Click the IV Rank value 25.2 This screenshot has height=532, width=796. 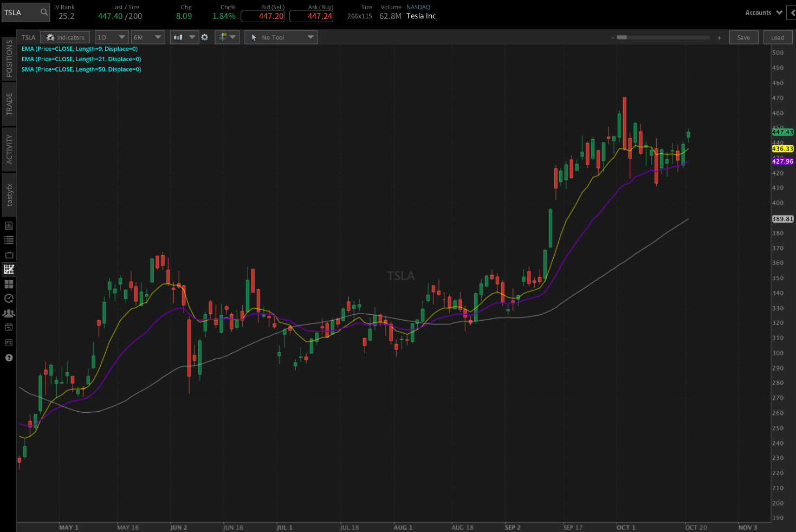[66, 16]
